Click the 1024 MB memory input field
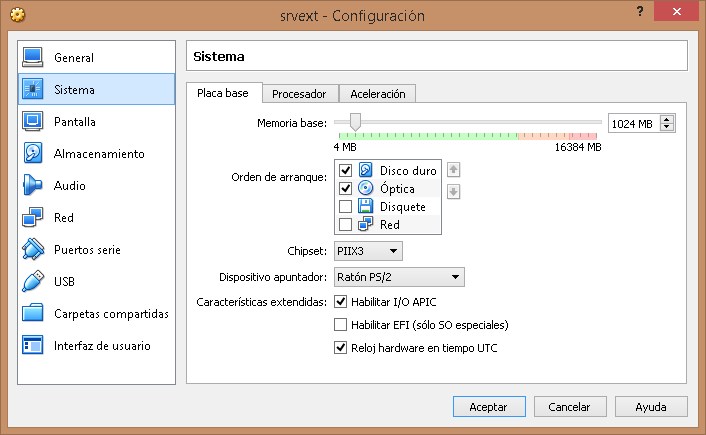The image size is (706, 435). [633, 123]
